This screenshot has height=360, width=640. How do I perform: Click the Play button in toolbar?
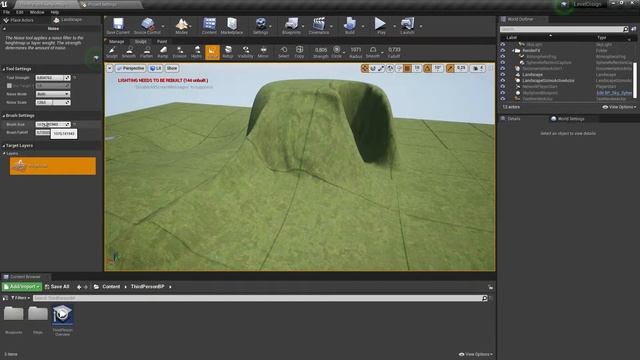380,26
